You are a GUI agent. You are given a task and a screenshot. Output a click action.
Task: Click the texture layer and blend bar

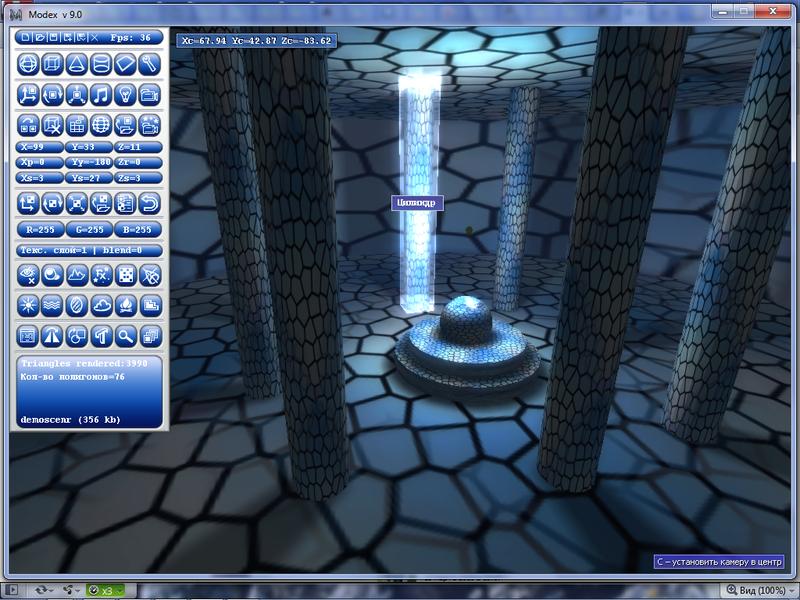tap(89, 250)
